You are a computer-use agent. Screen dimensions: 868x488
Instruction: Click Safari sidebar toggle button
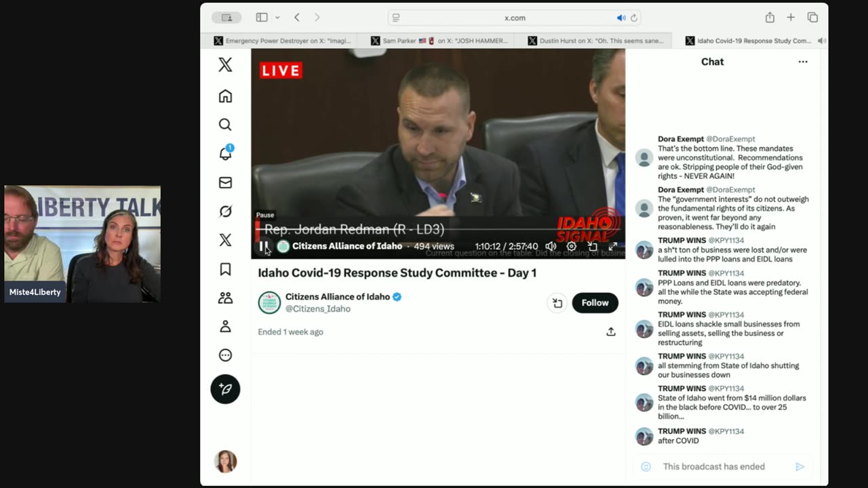pyautogui.click(x=262, y=18)
